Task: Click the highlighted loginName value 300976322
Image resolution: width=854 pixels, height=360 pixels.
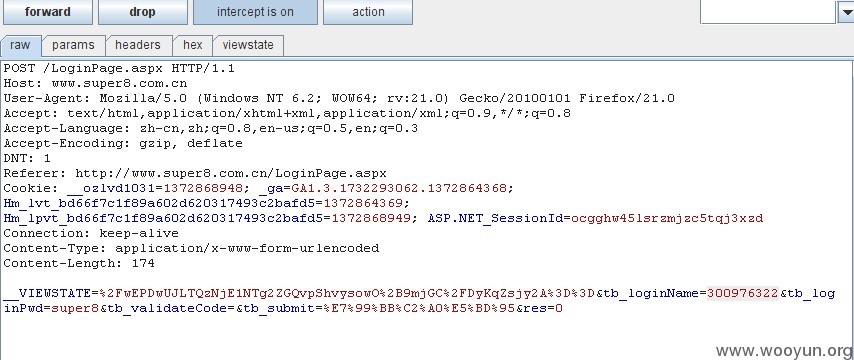Action: [x=743, y=294]
